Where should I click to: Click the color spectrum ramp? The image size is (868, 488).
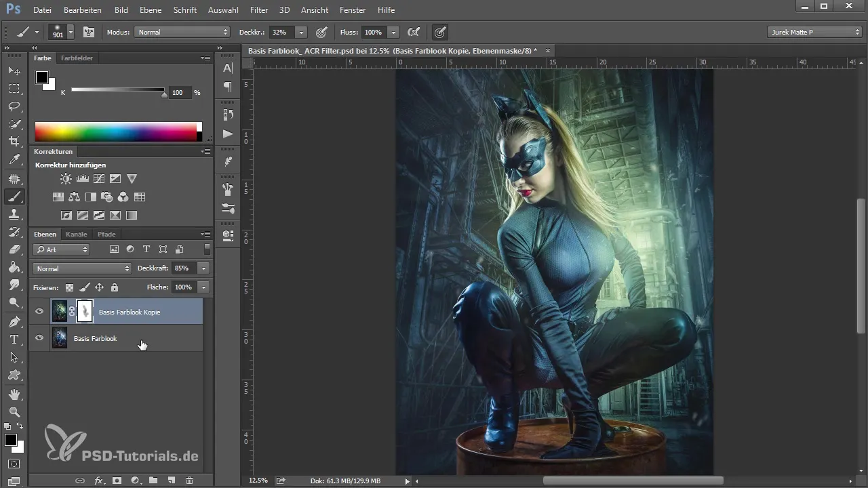pos(118,131)
